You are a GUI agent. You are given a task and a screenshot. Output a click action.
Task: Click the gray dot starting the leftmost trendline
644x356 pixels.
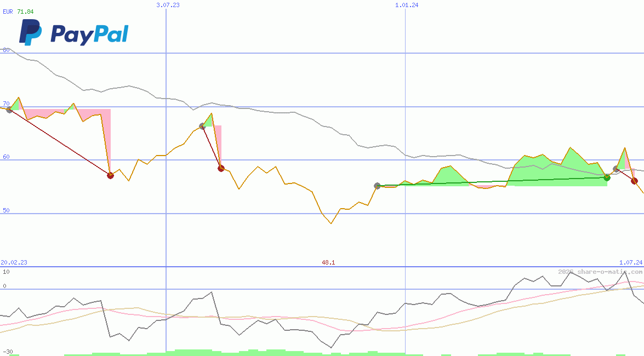click(9, 110)
